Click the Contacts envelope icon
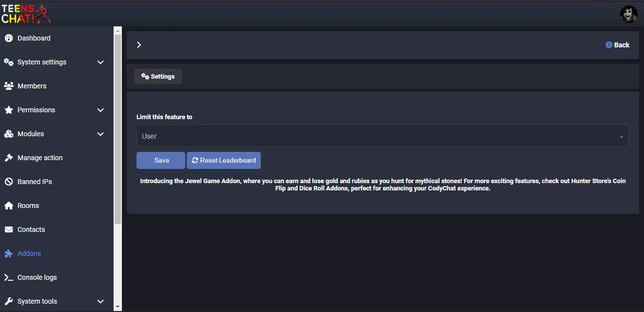The width and height of the screenshot is (644, 312). 9,229
